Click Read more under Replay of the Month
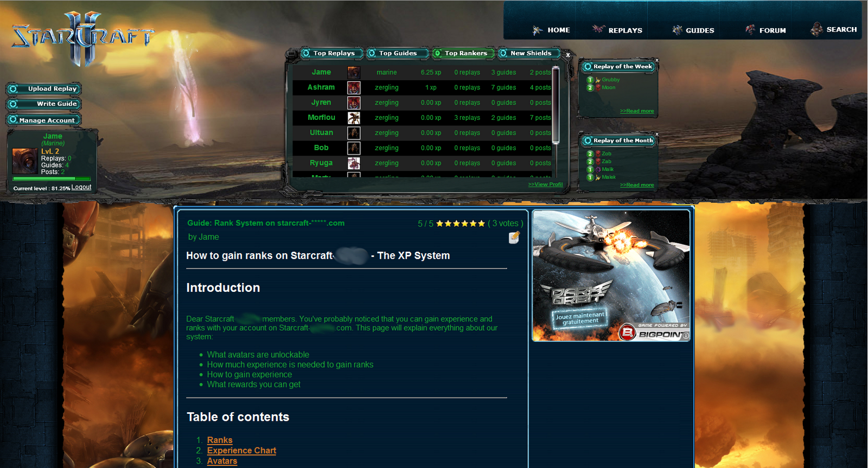Viewport: 868px width, 468px height. [637, 185]
